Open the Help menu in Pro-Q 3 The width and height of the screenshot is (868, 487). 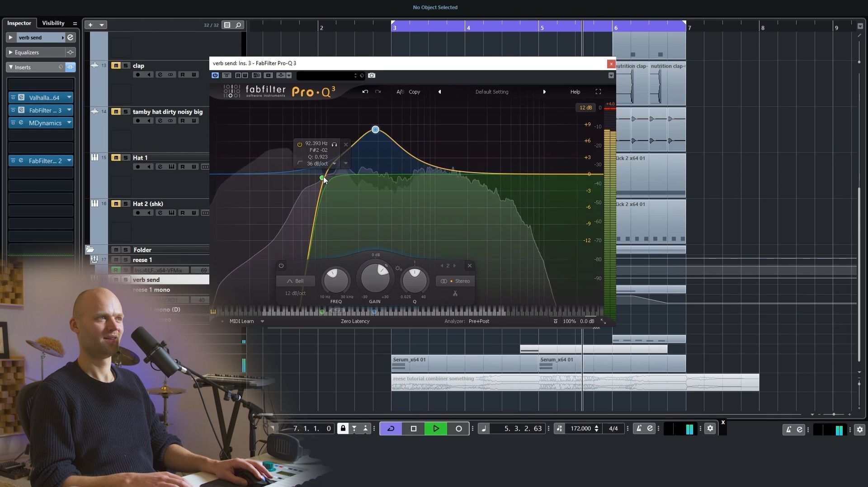pos(575,92)
